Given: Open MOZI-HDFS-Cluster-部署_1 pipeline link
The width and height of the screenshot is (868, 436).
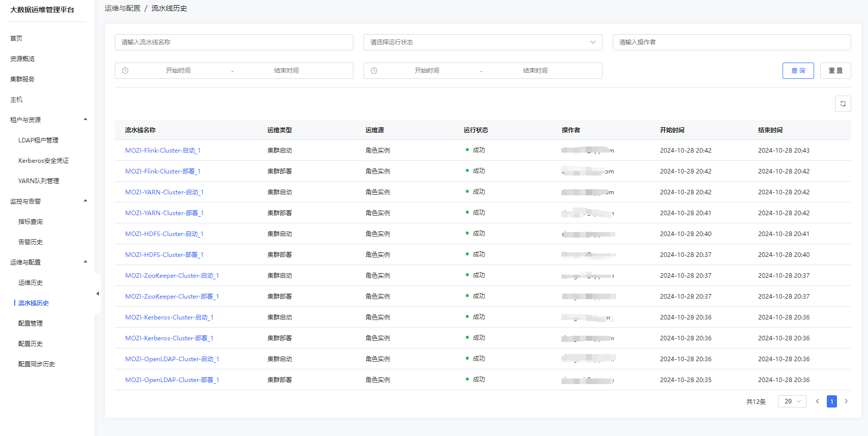Looking at the screenshot, I should [x=164, y=254].
